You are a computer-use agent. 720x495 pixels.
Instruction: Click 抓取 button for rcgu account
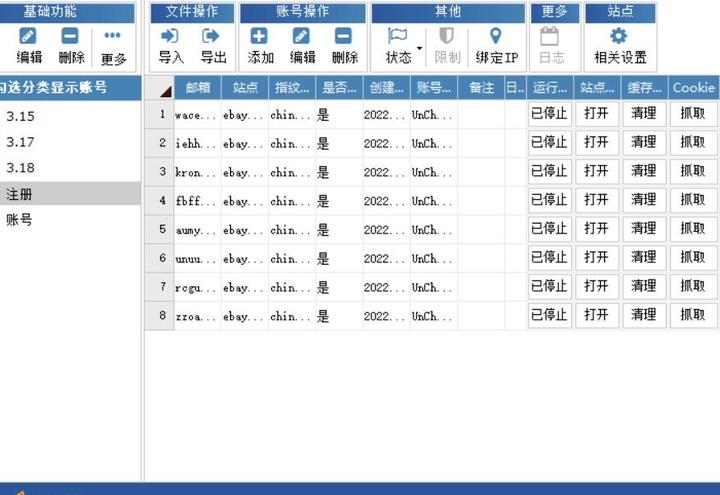pyautogui.click(x=693, y=287)
